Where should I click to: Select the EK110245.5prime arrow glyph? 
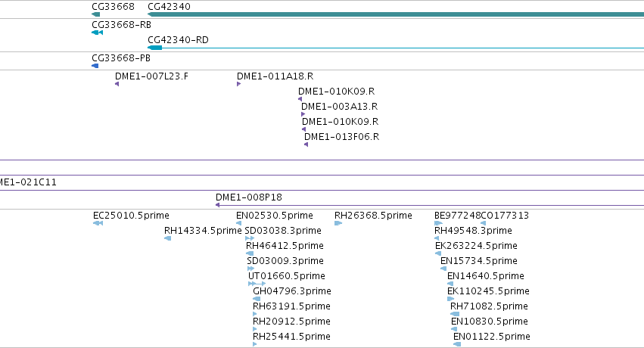click(x=450, y=299)
